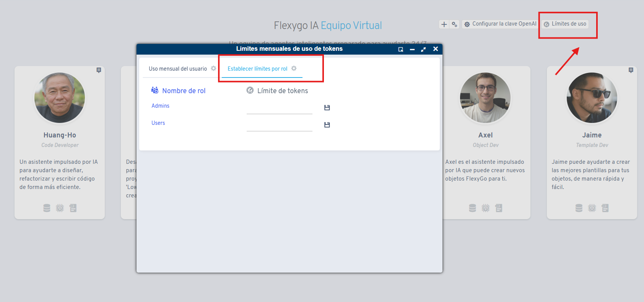Click Jaime's profile photo
Screen dimensions: 644x302
pyautogui.click(x=592, y=98)
